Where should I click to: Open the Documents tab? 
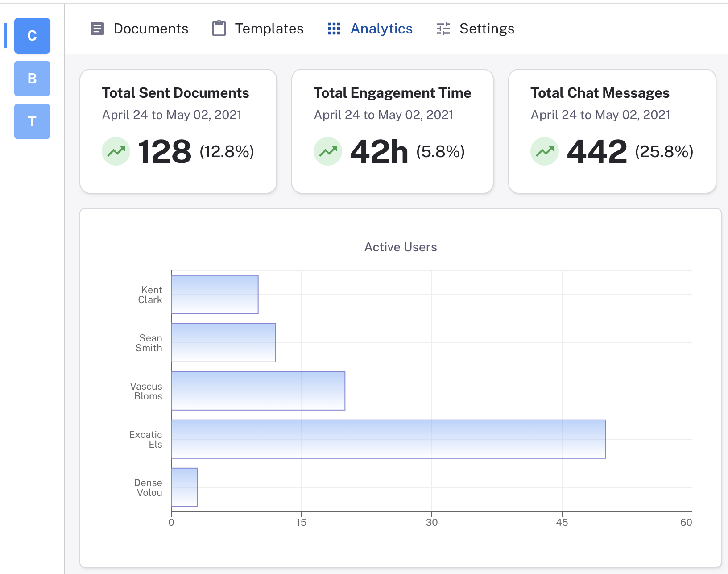[140, 29]
